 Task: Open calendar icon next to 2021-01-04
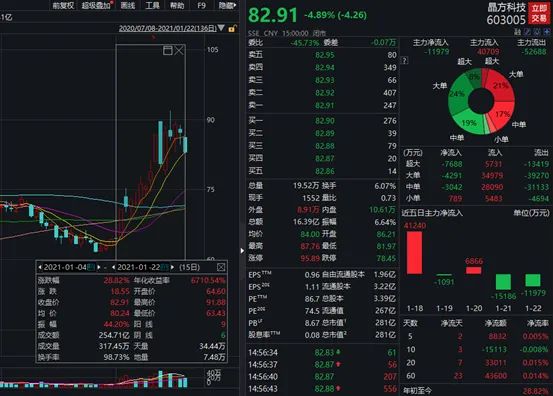tap(91, 267)
